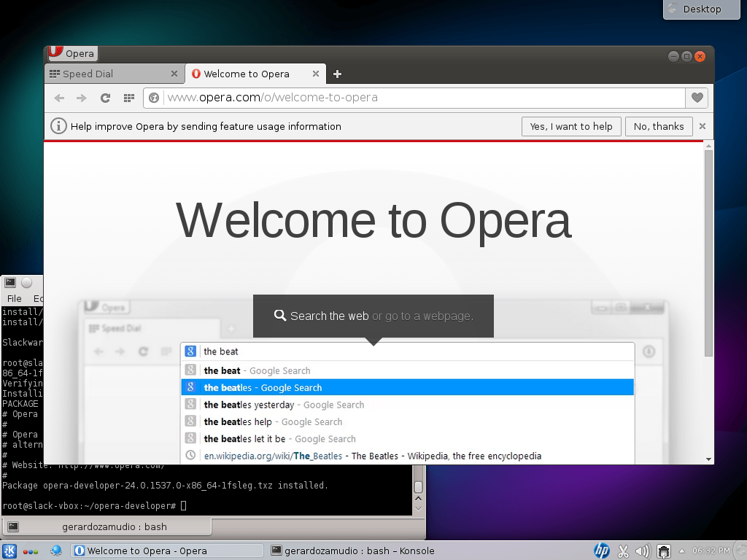Collapse the system tray with the arrow
The image size is (747, 560).
pos(681,551)
